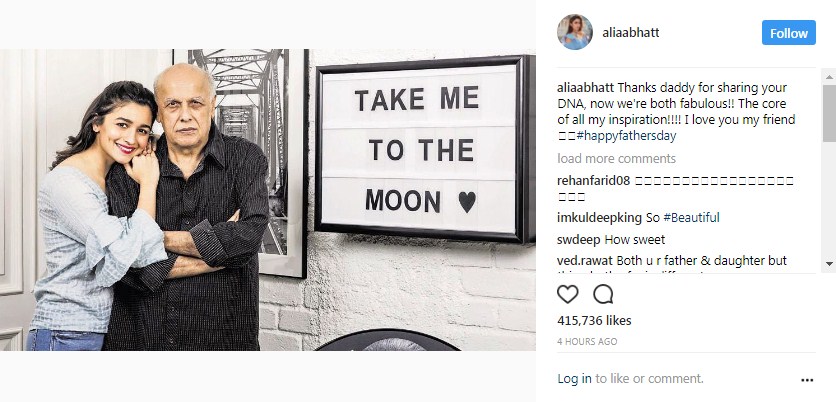Viewport: 836px width, 402px height.
Task: Open rehanfarid08 commenter profile
Action: 594,180
